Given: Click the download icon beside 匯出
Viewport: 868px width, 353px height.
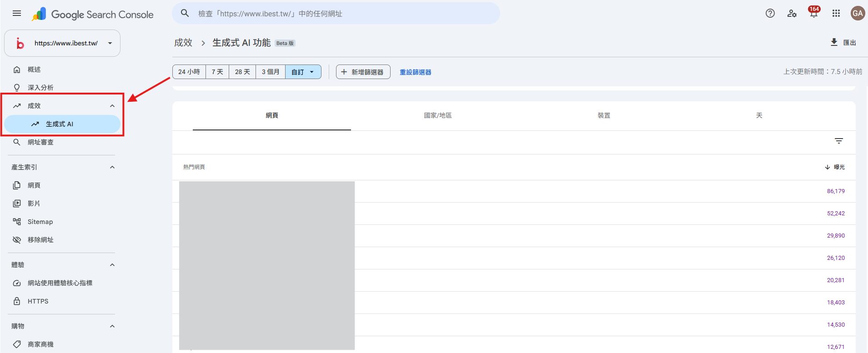Looking at the screenshot, I should point(834,42).
